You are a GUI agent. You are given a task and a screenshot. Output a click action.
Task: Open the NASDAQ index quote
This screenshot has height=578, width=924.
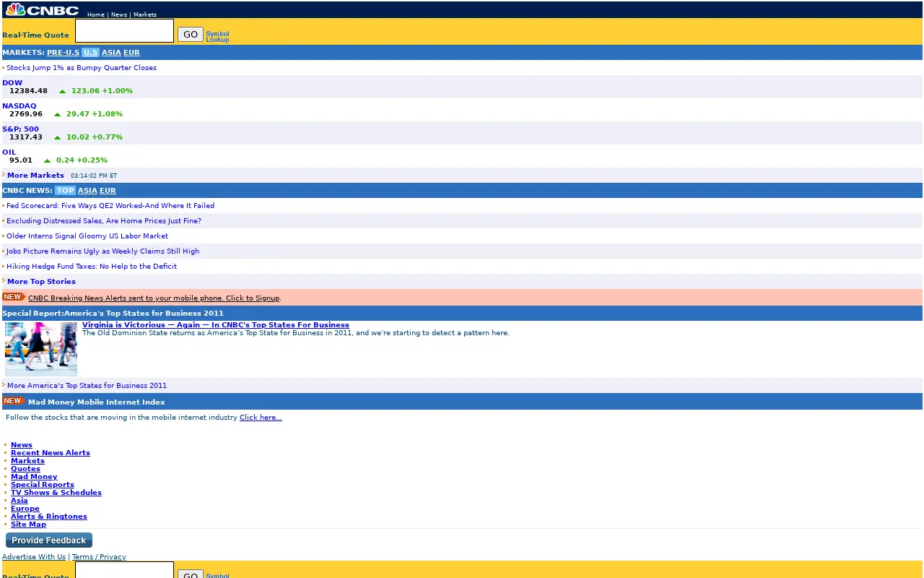[x=19, y=106]
